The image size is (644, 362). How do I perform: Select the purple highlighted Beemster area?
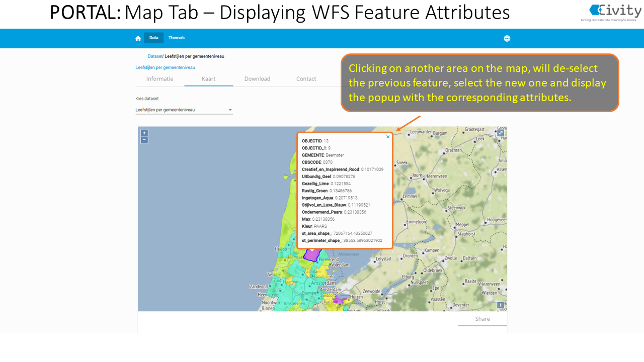(312, 254)
